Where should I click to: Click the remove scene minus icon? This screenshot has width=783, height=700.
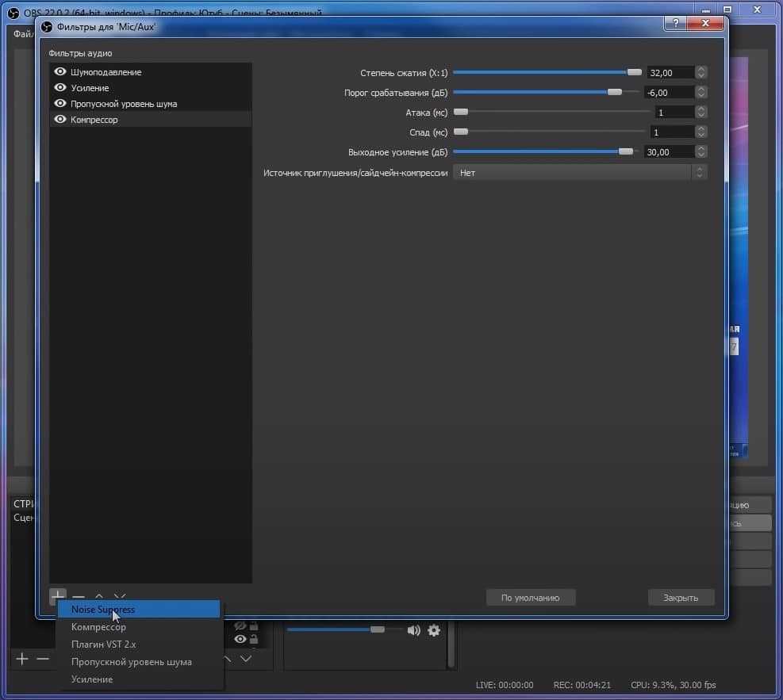coord(43,659)
